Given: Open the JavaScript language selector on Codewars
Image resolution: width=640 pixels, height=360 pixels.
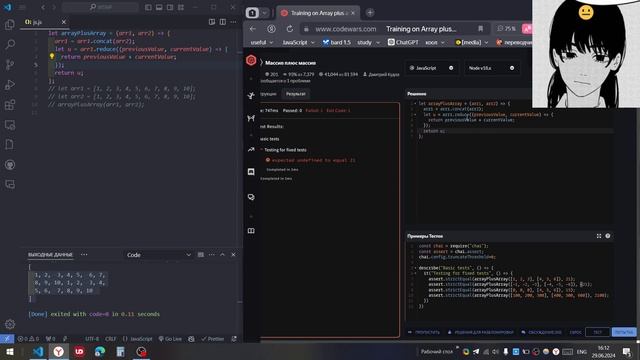Looking at the screenshot, I should click(x=431, y=68).
